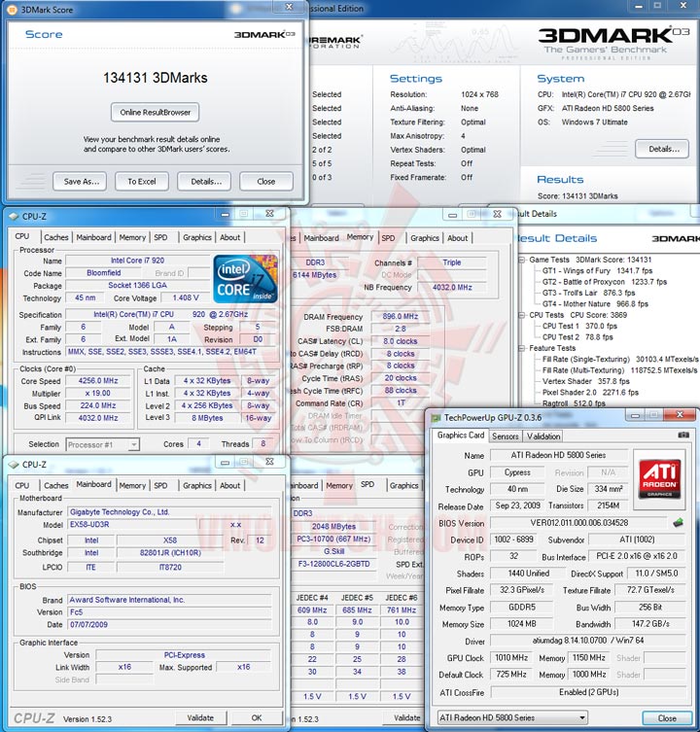Click the 3DMark Score window title icon
700x732 pixels.
click(x=13, y=10)
